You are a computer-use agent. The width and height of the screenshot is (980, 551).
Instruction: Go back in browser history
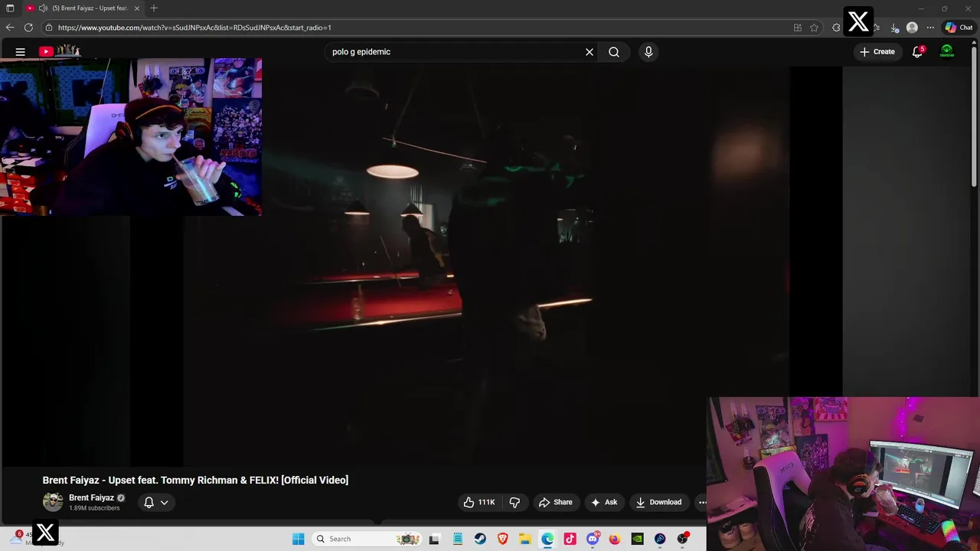10,28
